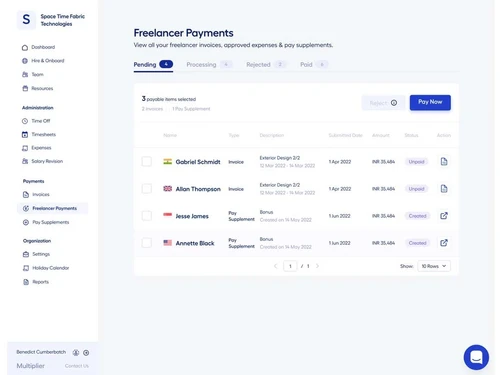Click the Reject button
The image size is (500, 375).
pos(383,103)
